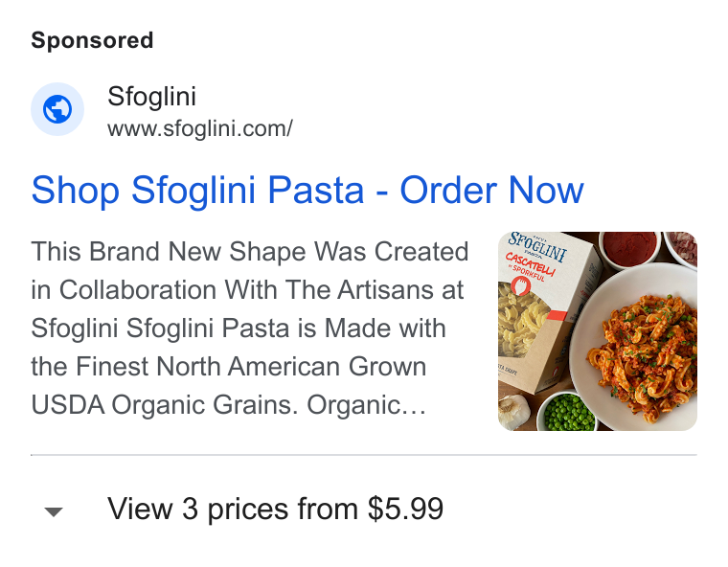Screen dimensions: 728x567
Task: Click the $5.99 price text
Action: coord(405,509)
